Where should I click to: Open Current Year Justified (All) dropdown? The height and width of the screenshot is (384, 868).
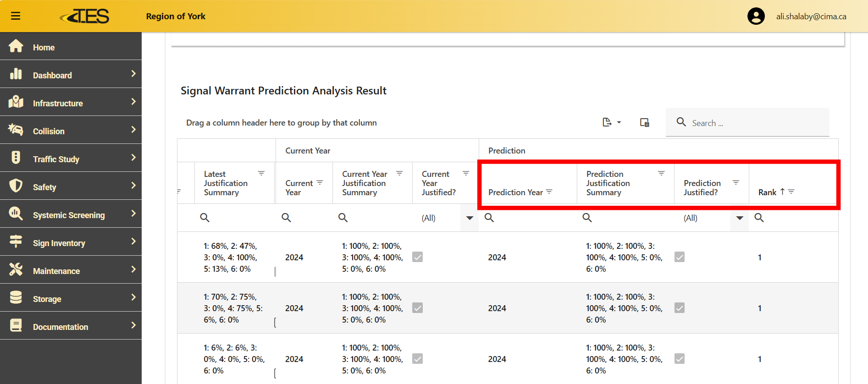pyautogui.click(x=470, y=218)
